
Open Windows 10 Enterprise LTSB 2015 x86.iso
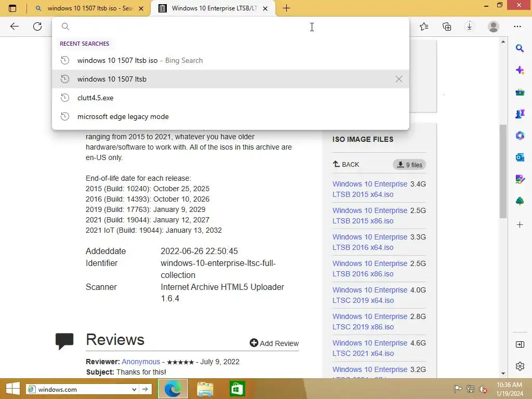tap(370, 216)
